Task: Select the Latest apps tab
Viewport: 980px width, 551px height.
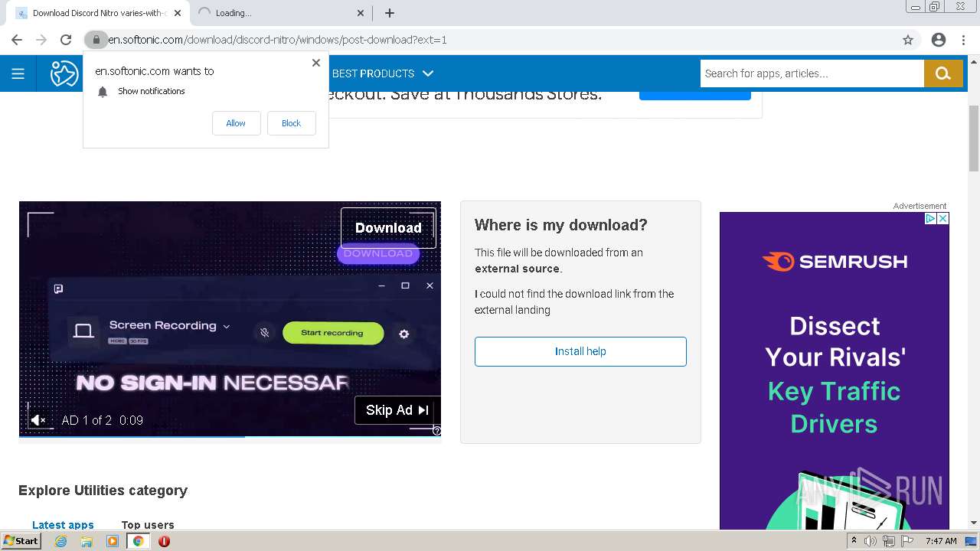Action: point(63,525)
